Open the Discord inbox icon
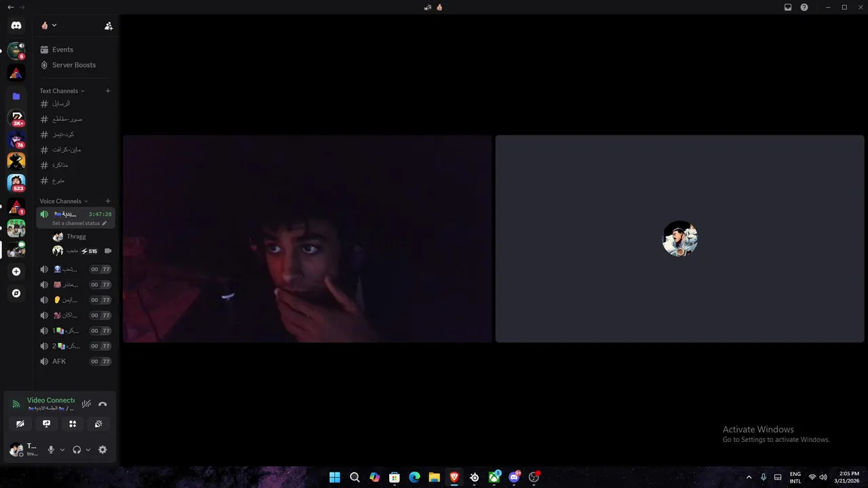 788,7
